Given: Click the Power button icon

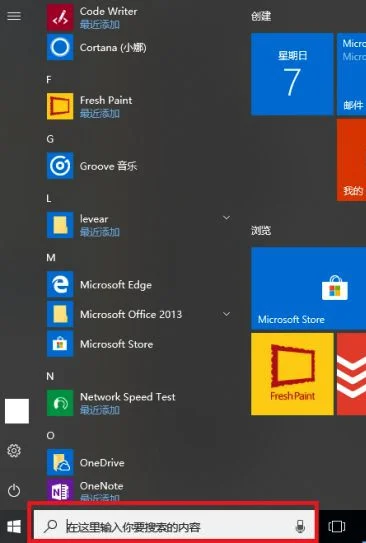Looking at the screenshot, I should click(14, 491).
